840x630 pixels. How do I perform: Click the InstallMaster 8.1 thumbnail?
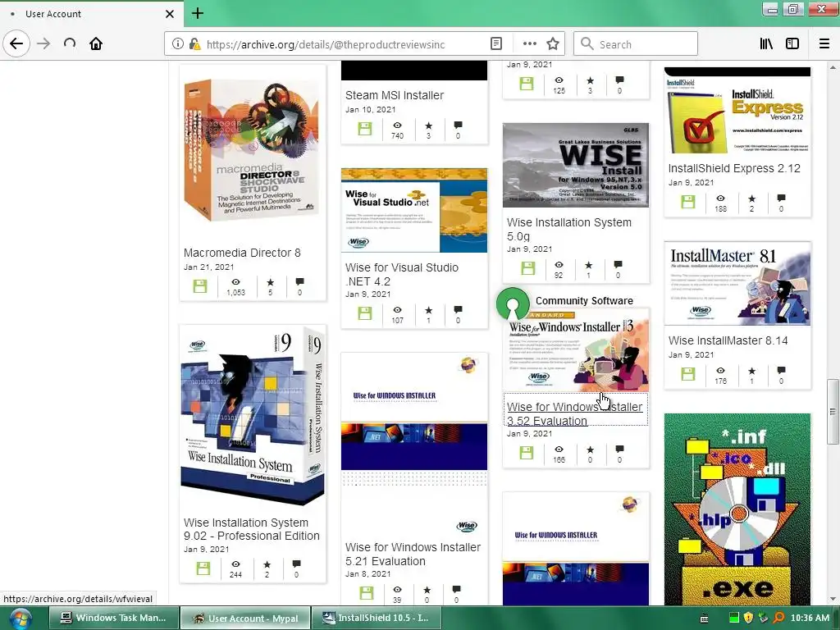click(737, 283)
